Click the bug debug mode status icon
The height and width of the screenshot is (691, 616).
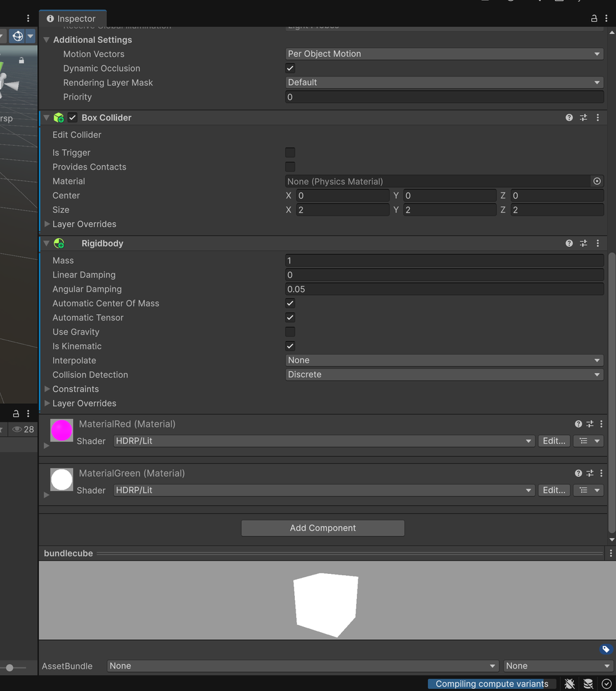click(x=569, y=684)
